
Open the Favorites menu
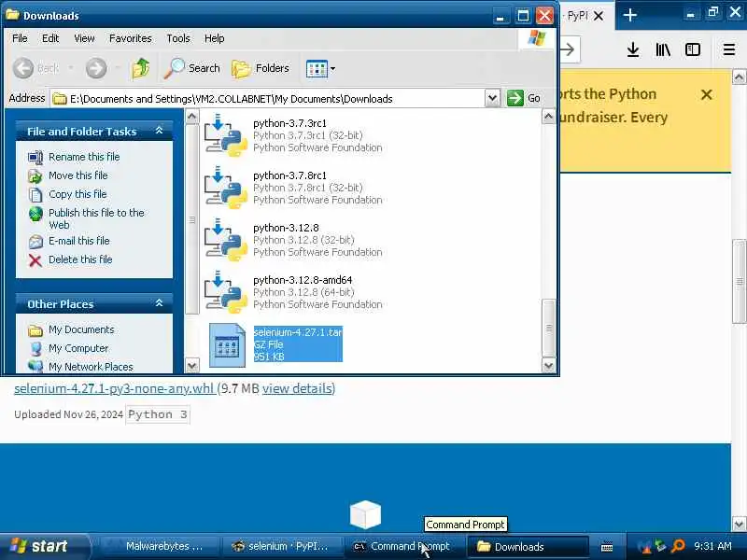[131, 38]
